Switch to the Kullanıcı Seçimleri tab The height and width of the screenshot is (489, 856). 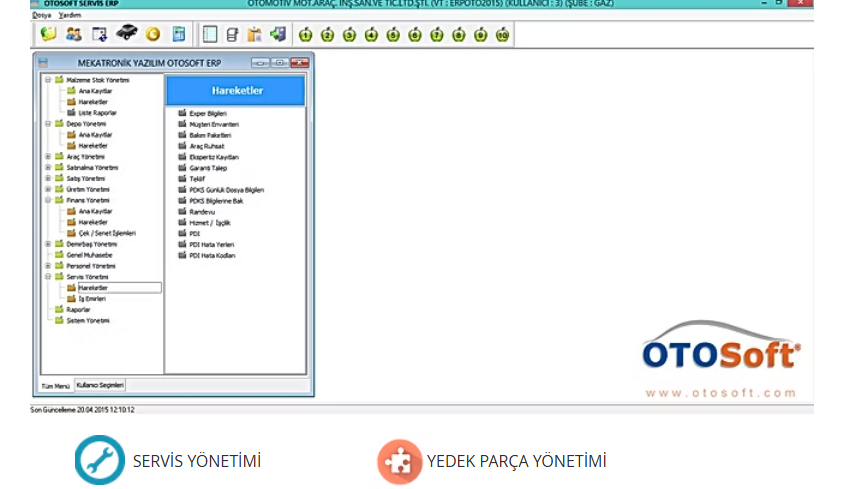coord(100,384)
